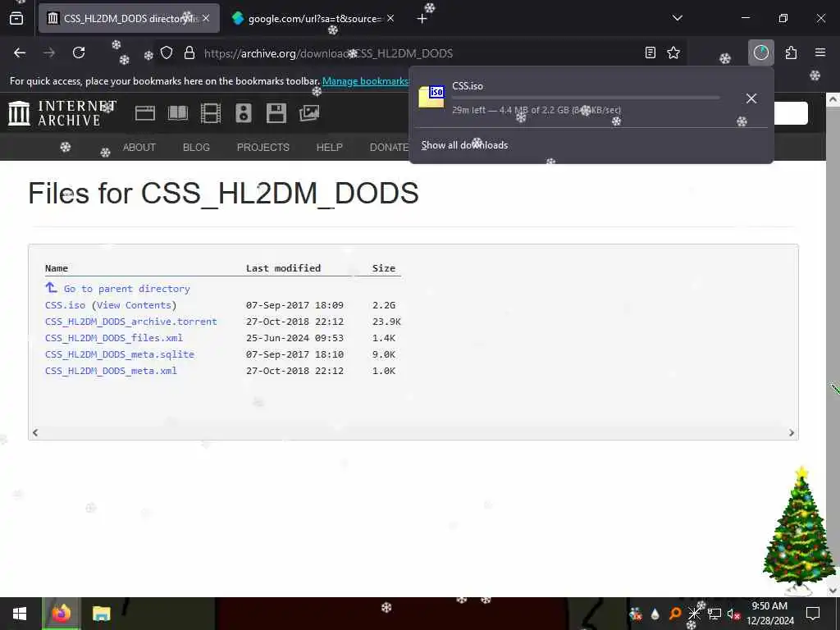Open CSS_HL2DM_DODS_archive.torrent link
This screenshot has height=630, width=840.
[x=131, y=322]
